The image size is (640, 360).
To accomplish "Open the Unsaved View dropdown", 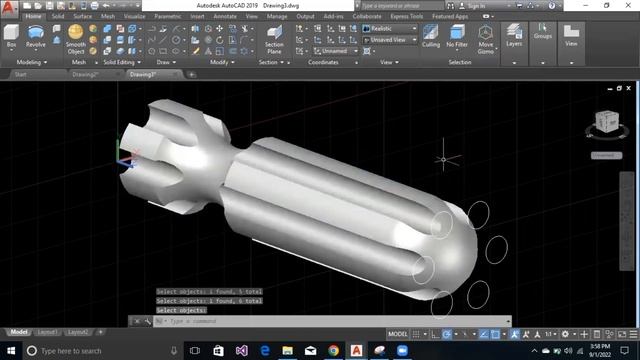I will tap(390, 40).
